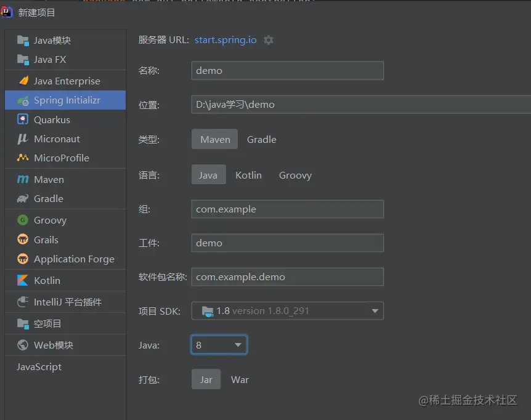531x420 pixels.
Task: Click the 组 com.example input field
Action: coord(288,209)
